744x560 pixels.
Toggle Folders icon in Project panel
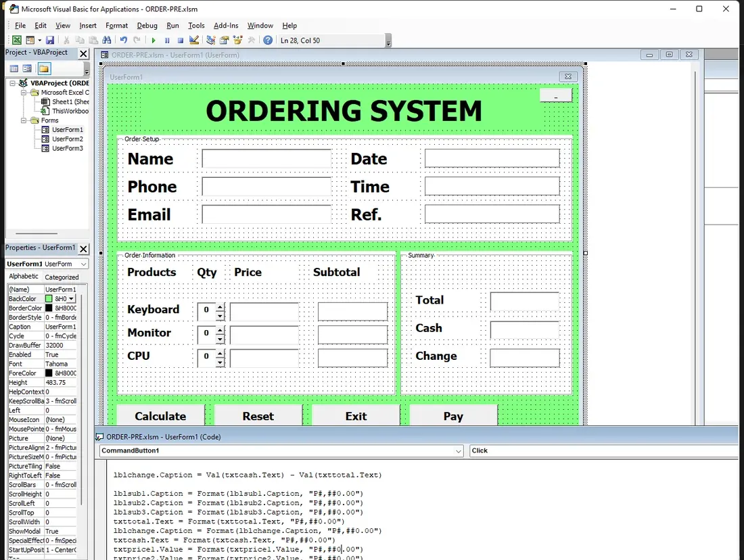(44, 69)
